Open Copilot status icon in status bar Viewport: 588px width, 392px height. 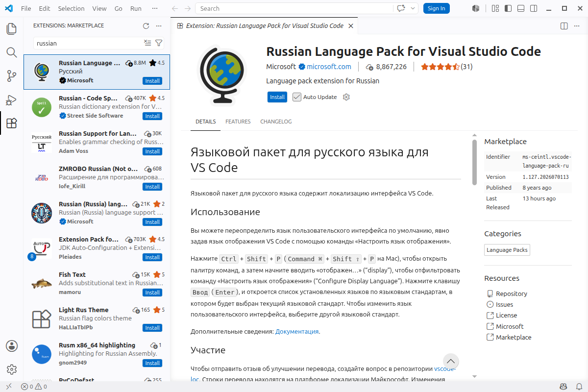(x=563, y=387)
